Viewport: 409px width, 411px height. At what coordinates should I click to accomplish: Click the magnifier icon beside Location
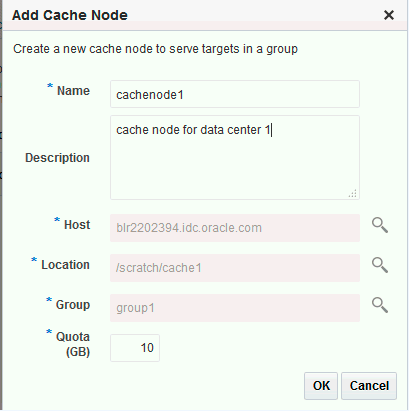[x=380, y=265]
